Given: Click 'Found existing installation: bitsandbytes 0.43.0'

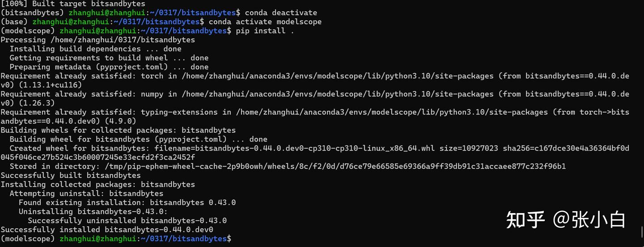Looking at the screenshot, I should coord(127,202).
